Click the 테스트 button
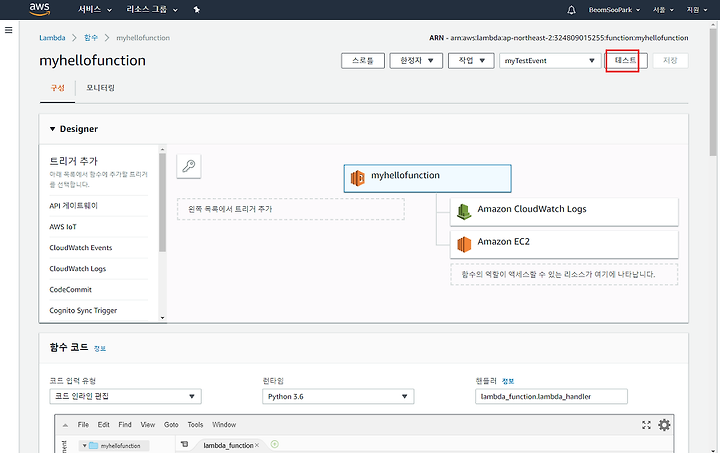 626,61
